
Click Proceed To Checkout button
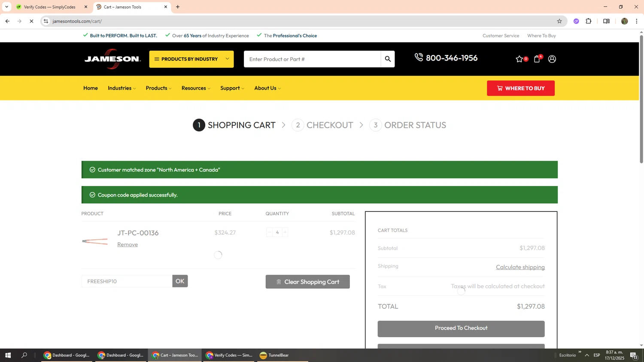(461, 329)
